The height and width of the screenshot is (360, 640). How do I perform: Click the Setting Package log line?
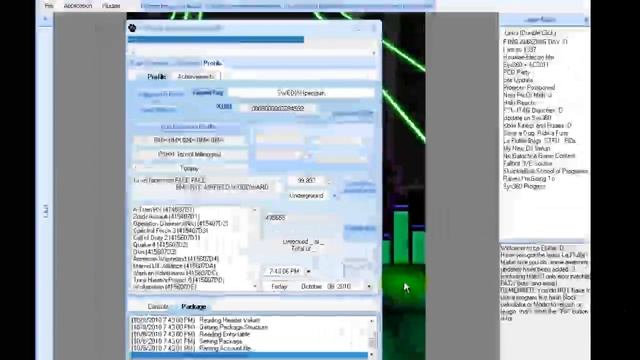coord(187,341)
